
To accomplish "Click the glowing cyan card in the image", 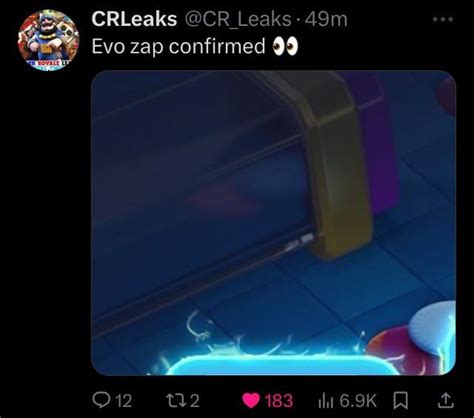I will pos(283,365).
